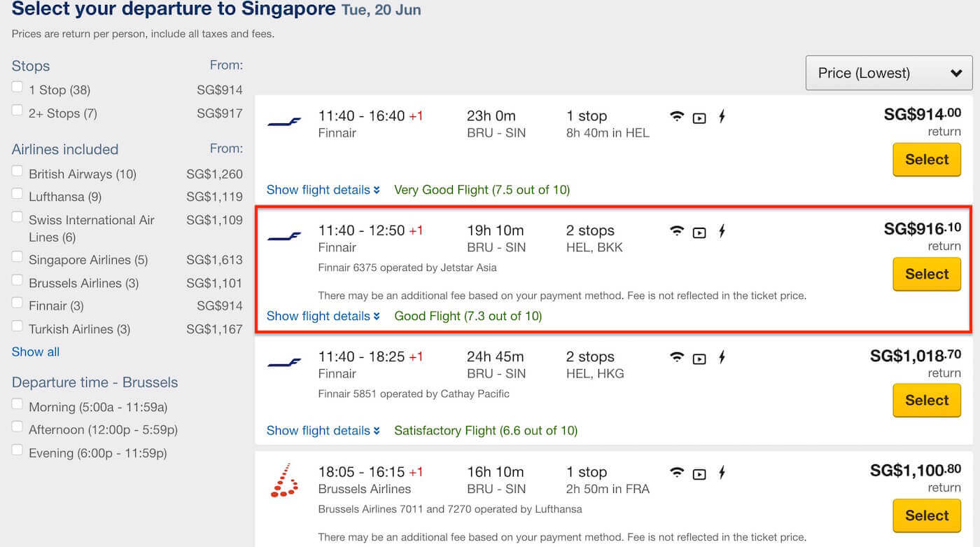Expand flight details for the SG$1,018.70 flight
980x547 pixels.
323,431
